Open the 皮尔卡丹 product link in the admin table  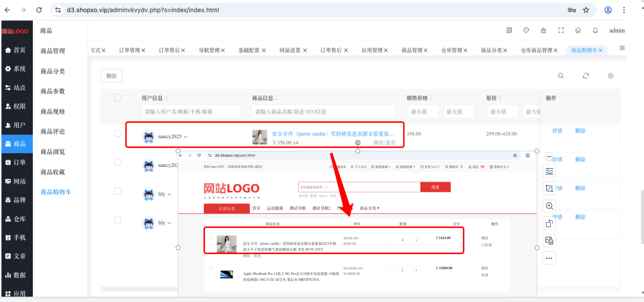(333, 133)
